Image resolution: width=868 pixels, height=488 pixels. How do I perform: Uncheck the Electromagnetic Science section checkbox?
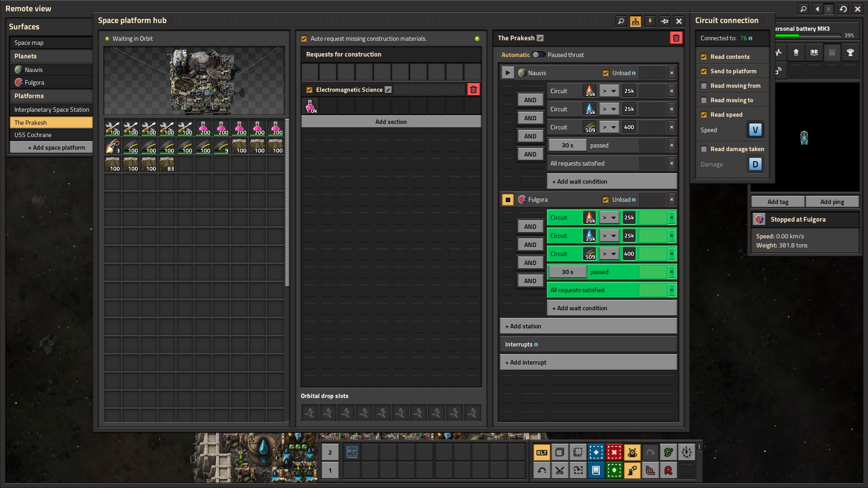tap(309, 90)
